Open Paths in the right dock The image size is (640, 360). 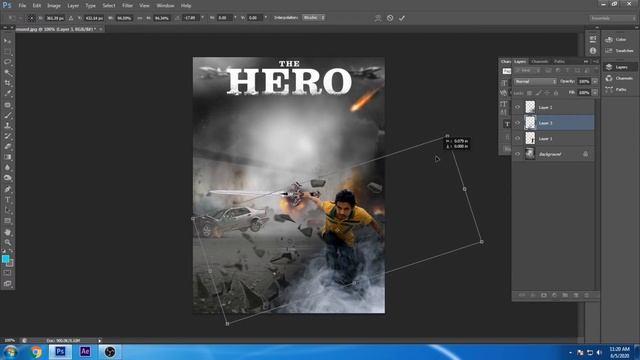[620, 89]
